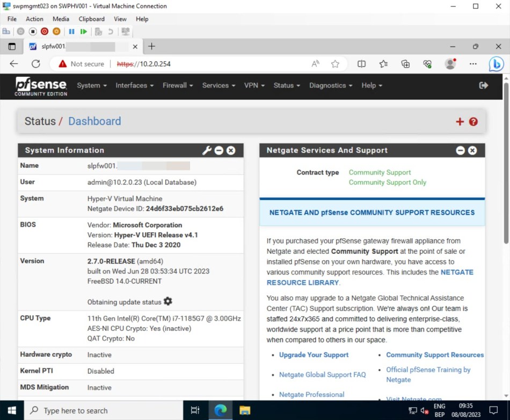Click the Upgrade Your Support link
510x420 pixels.
pos(314,355)
